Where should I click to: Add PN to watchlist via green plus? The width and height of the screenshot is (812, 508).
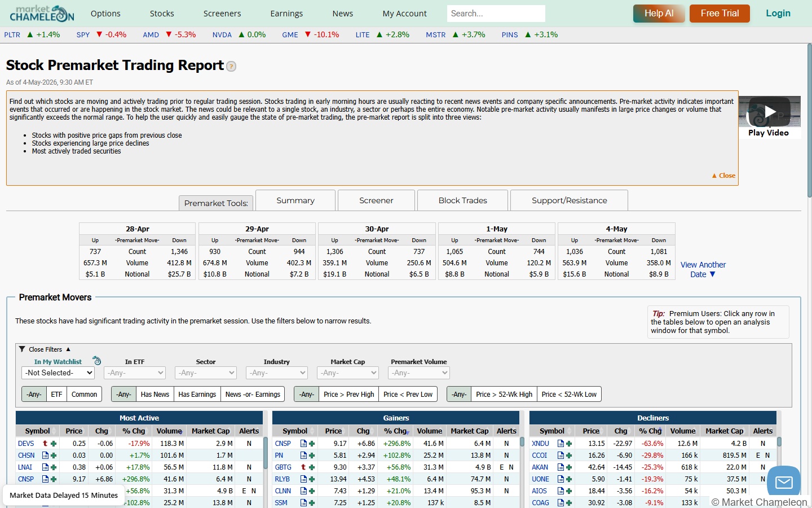(312, 456)
